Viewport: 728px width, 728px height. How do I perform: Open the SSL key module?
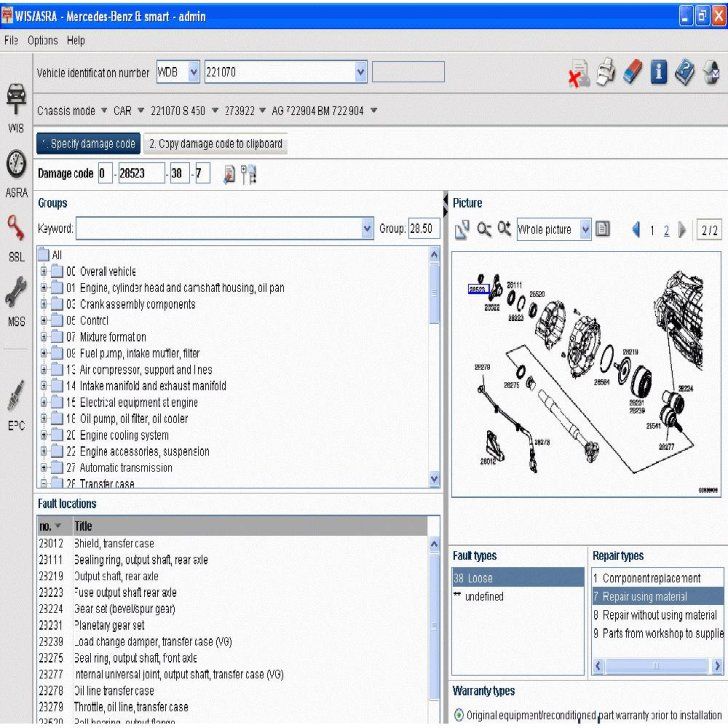coord(16,238)
